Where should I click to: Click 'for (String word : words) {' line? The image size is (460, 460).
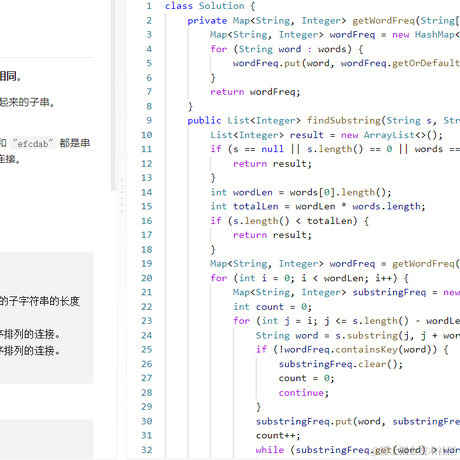click(287, 49)
